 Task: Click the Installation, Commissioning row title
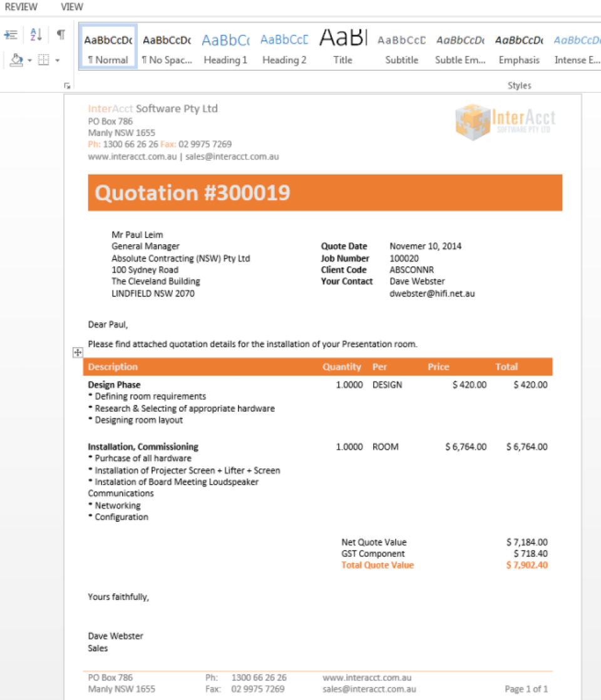pos(143,447)
